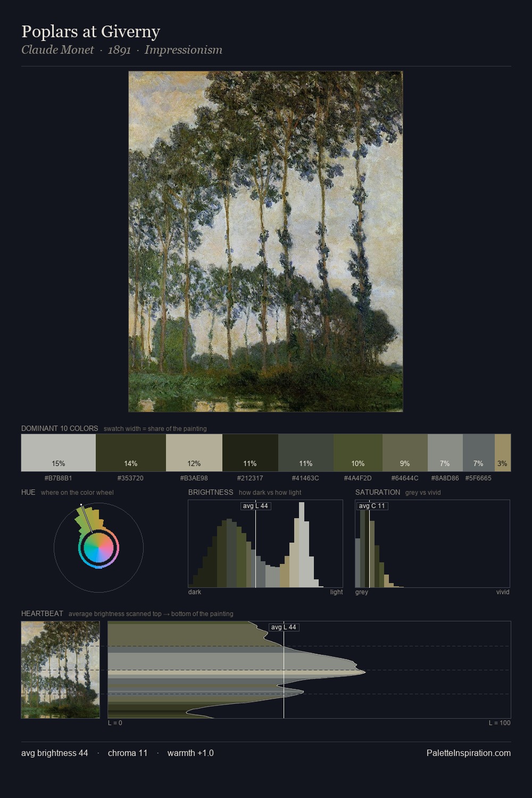The width and height of the screenshot is (532, 798).
Task: Click the narrow 3% tan swatch
Action: point(503,453)
